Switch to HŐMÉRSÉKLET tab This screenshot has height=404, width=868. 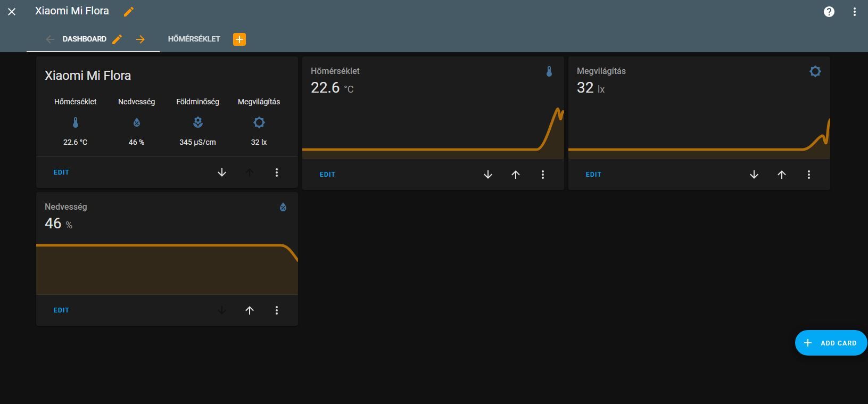point(194,39)
